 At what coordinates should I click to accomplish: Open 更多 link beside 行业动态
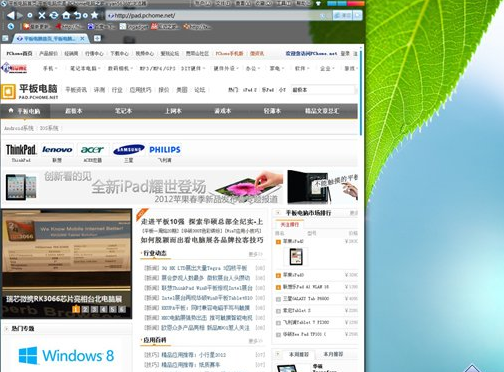click(256, 254)
